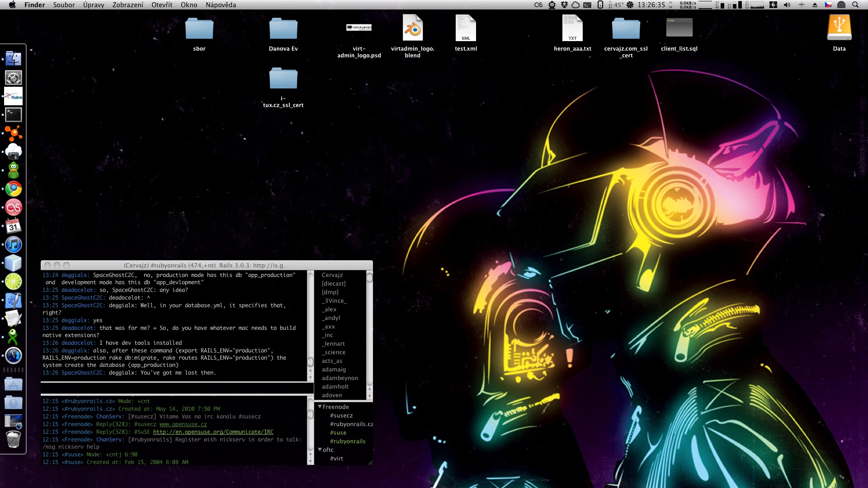Launch iTunes from the dock
Image resolution: width=868 pixels, height=488 pixels.
(13, 244)
